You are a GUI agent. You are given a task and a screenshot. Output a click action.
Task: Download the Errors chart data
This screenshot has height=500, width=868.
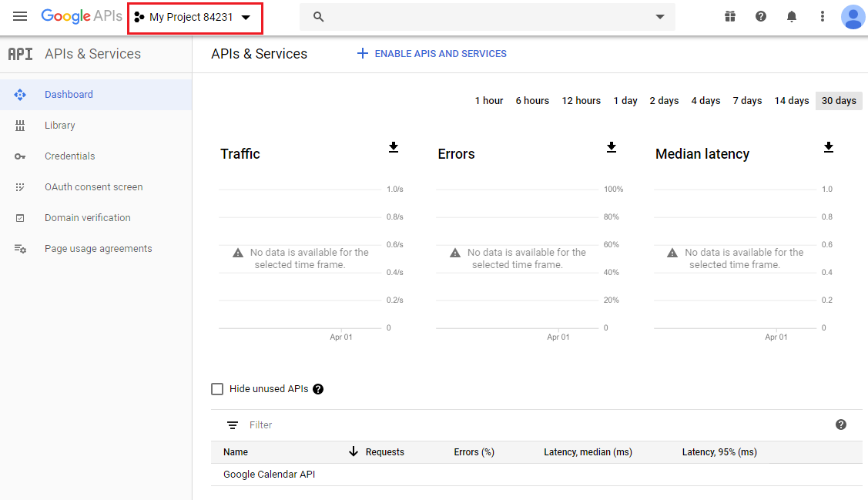[x=612, y=147]
